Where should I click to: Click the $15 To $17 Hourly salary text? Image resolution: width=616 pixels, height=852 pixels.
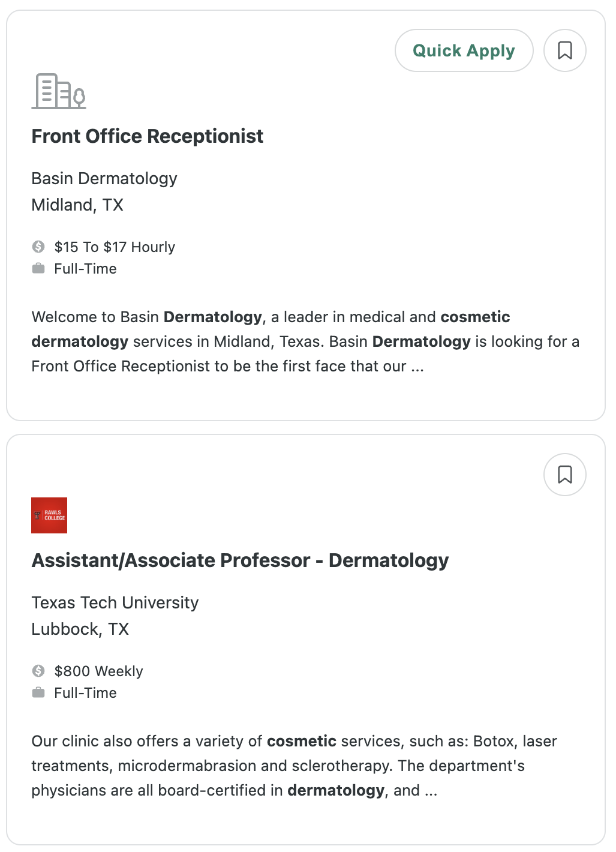(115, 247)
